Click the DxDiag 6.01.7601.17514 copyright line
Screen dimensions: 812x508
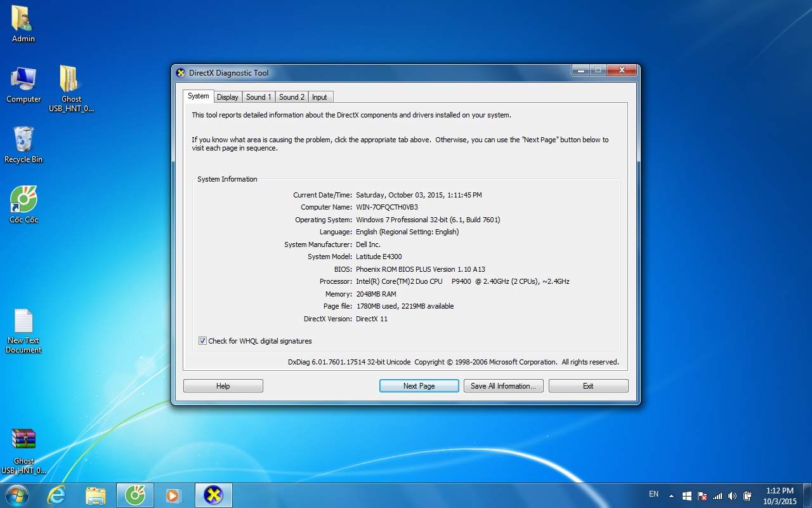tap(453, 362)
